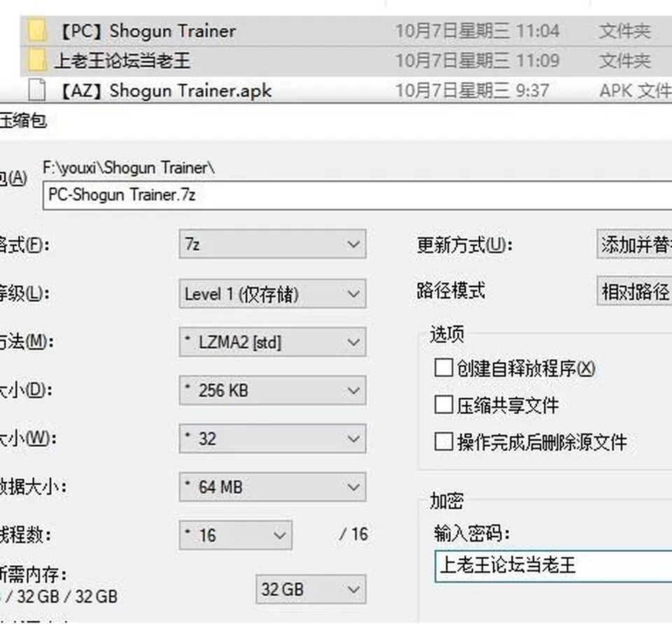Click the archive name field PC-Shogun Trainer.7z

pos(358,195)
